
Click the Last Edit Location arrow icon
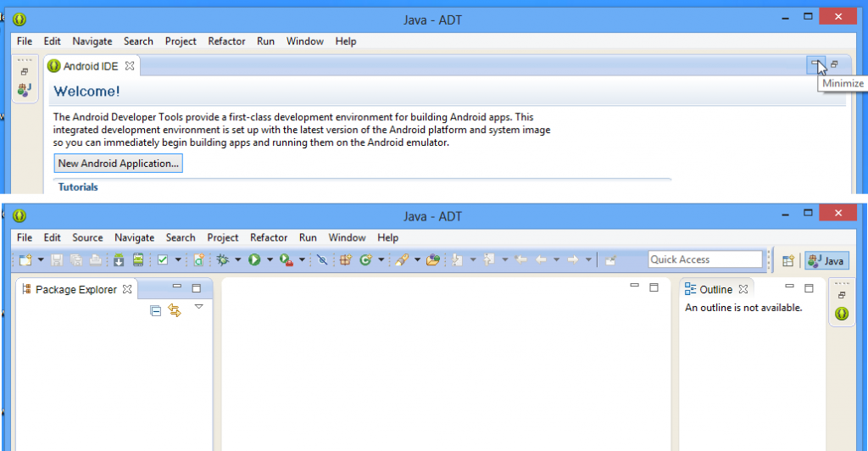[520, 259]
